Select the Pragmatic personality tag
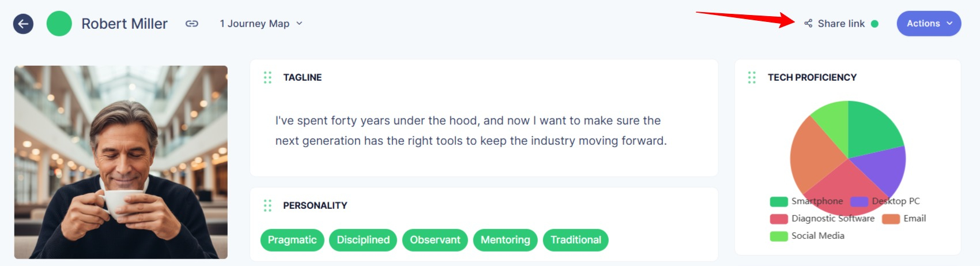 click(292, 240)
